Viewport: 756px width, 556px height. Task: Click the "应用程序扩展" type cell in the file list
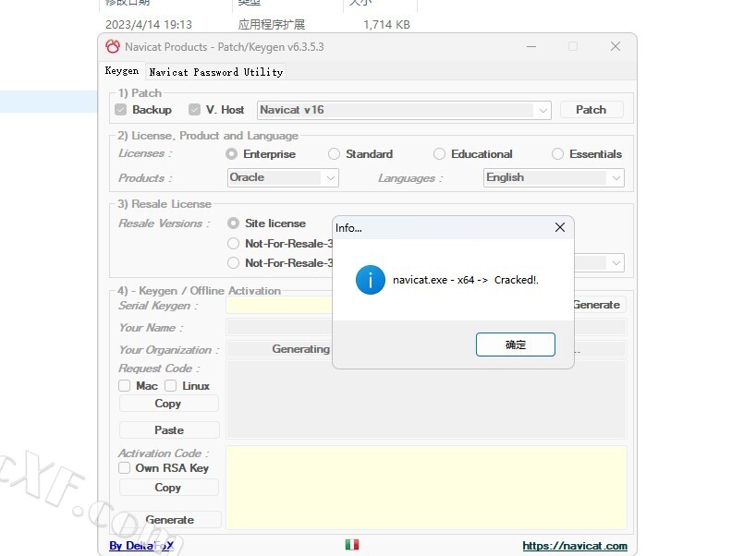[272, 25]
